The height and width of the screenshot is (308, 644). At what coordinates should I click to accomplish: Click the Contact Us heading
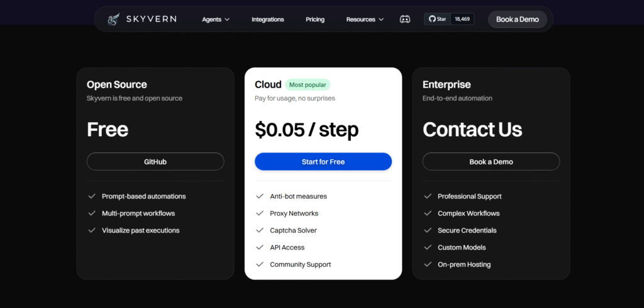(x=472, y=130)
